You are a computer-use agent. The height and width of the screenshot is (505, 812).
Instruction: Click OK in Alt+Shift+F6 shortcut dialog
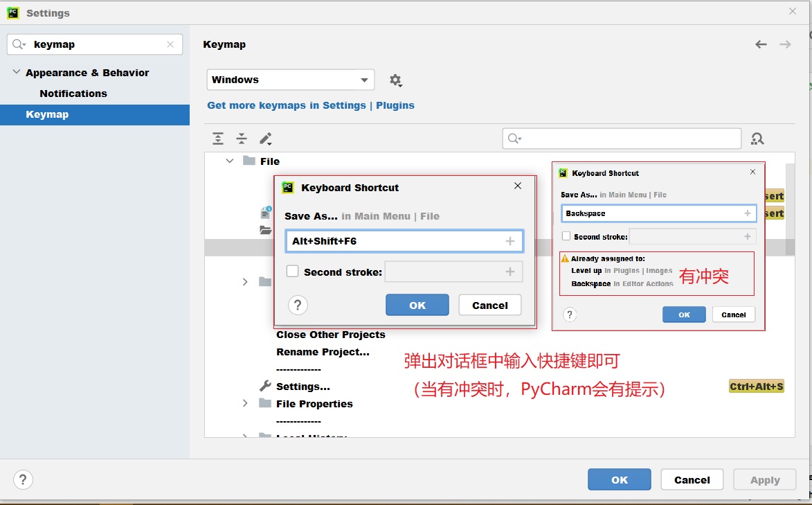(x=417, y=305)
